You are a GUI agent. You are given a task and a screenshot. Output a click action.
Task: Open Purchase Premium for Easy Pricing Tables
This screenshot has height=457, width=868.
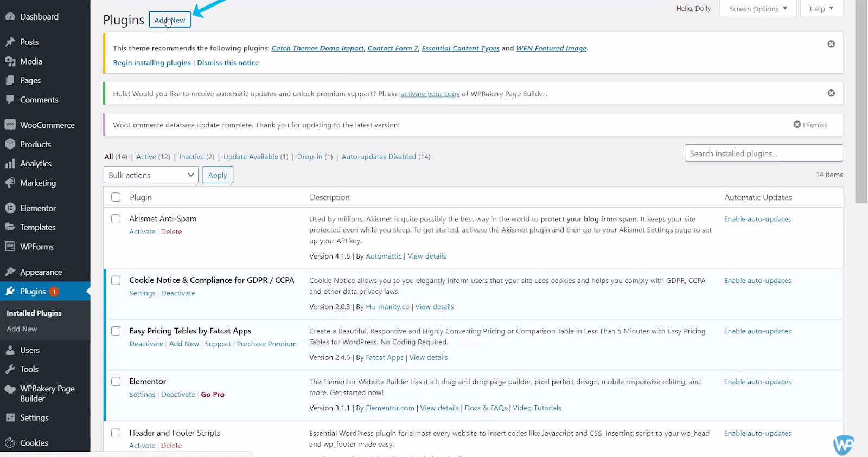pos(267,344)
